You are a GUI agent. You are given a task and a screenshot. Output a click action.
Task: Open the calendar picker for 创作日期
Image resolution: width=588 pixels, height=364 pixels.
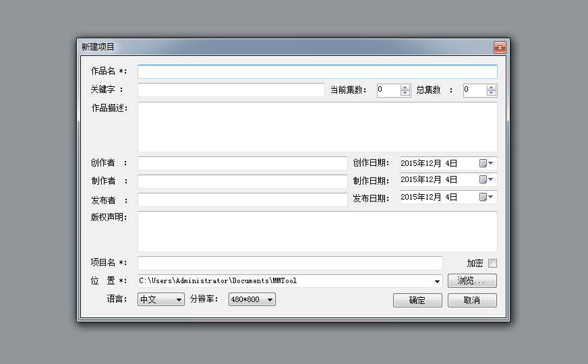(486, 163)
